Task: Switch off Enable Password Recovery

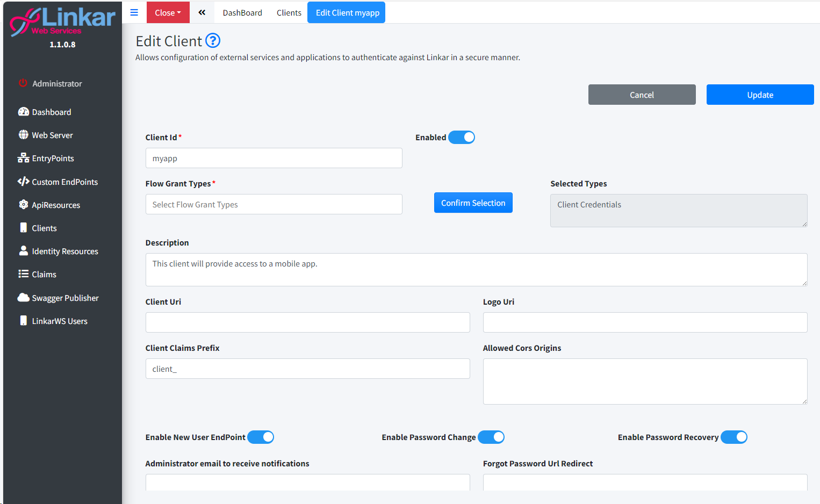Action: click(734, 437)
